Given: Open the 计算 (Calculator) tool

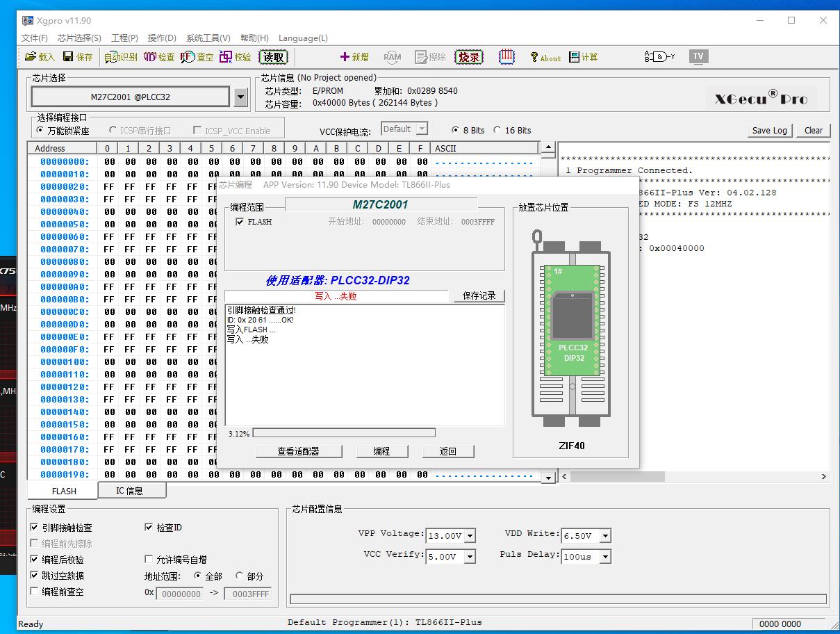Looking at the screenshot, I should (575, 57).
